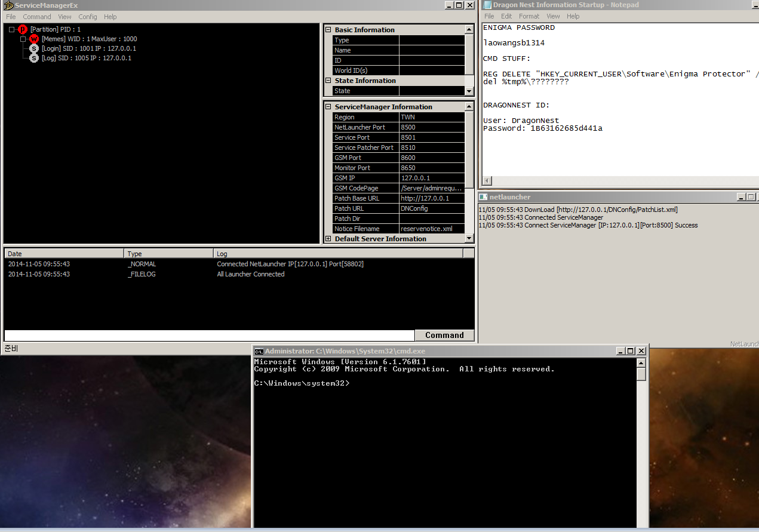This screenshot has height=532, width=759.
Task: Click the DownLoad PatchList.xml netlauncher log line
Action: point(578,210)
